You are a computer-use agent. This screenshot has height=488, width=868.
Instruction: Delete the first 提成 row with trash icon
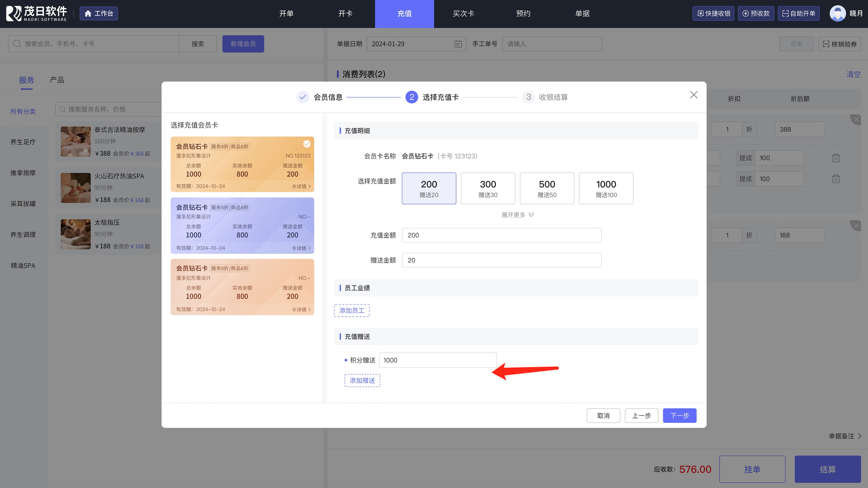pyautogui.click(x=836, y=158)
